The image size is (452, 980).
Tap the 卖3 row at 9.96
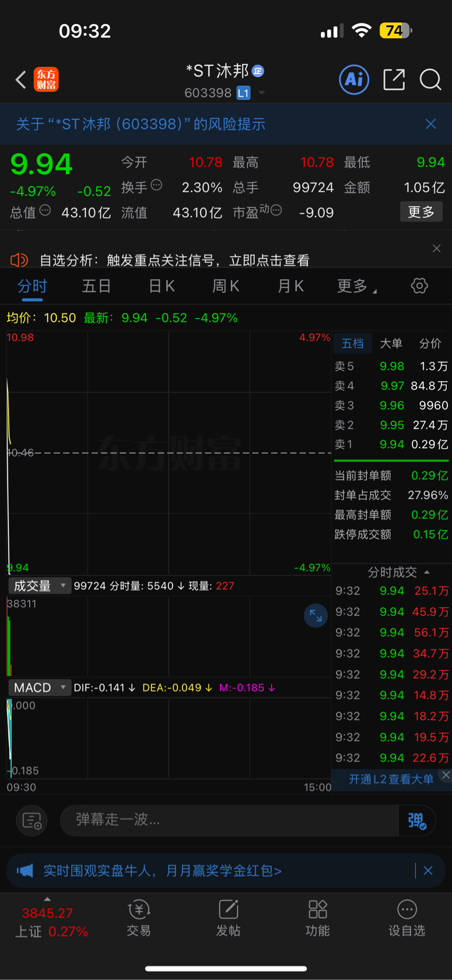click(x=391, y=405)
